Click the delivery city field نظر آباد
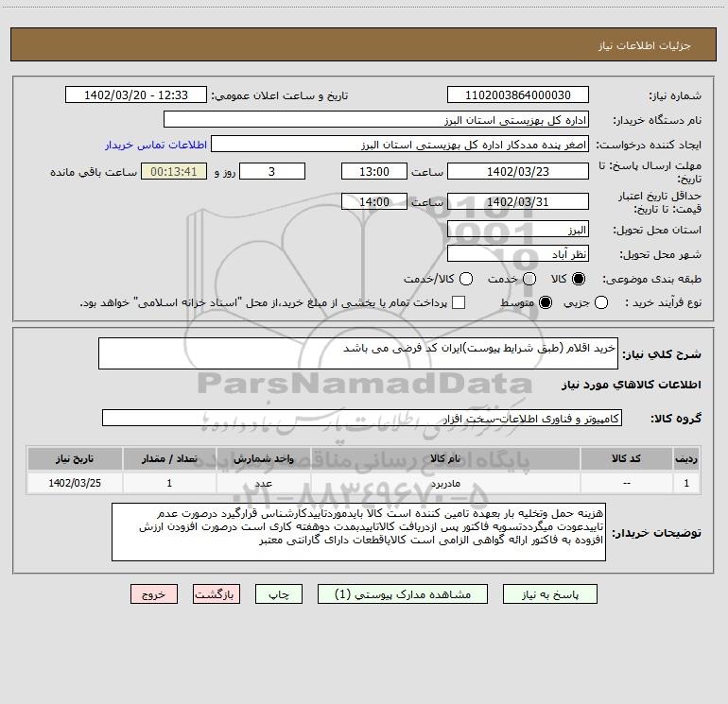Screen dimensions: 728x704 tap(518, 254)
